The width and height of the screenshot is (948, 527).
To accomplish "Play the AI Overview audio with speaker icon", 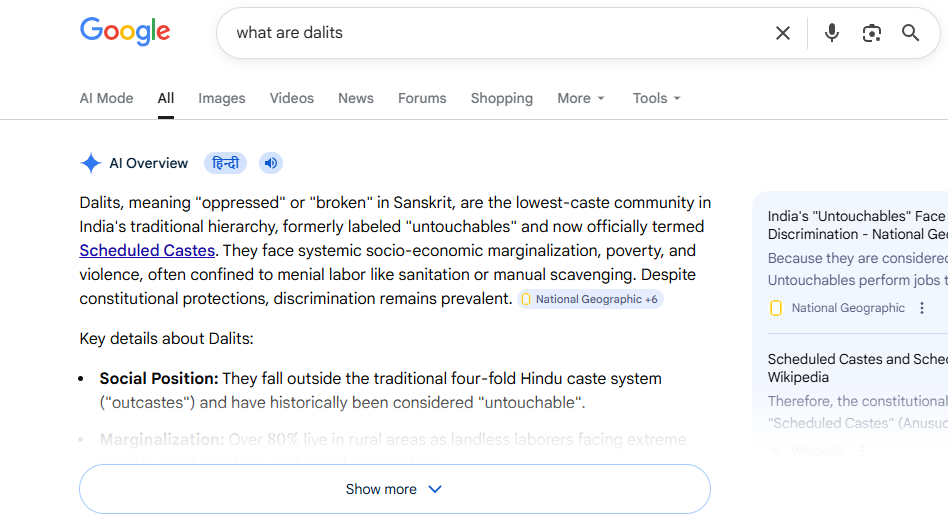I will click(270, 163).
